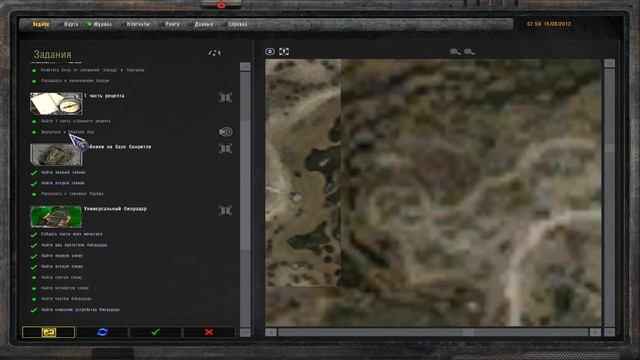640x360 pixels.
Task: Zoom in the map with magnifier plus
Action: point(455,52)
